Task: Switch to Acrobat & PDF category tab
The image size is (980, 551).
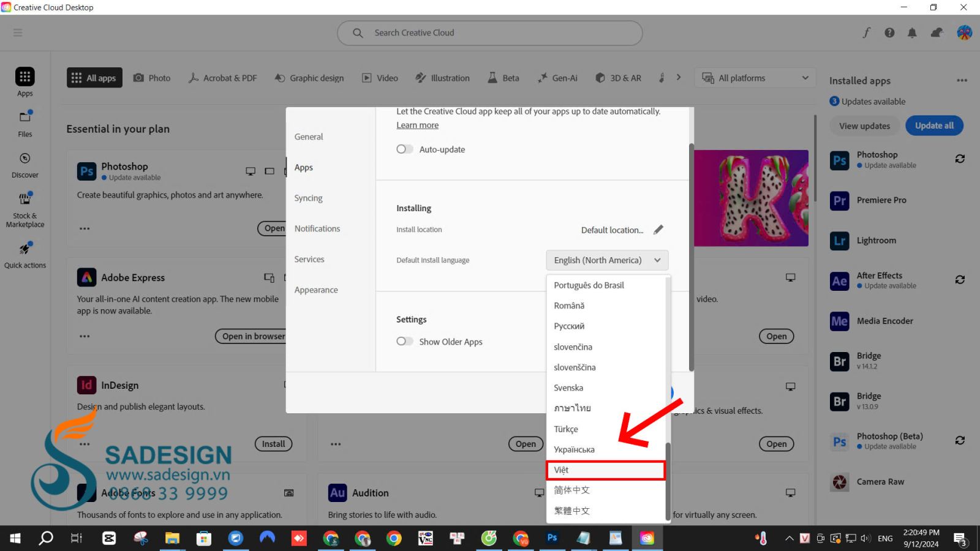Action: (222, 78)
